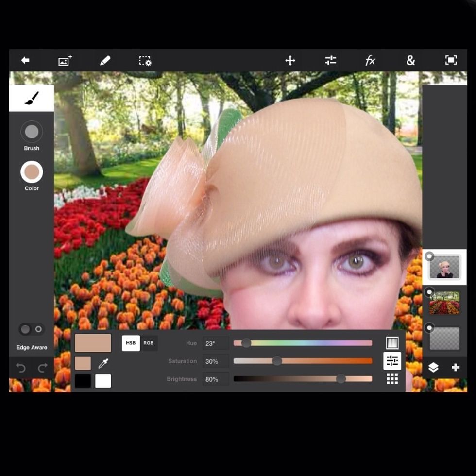Open the adjustments sliders icon in top bar

pyautogui.click(x=330, y=60)
